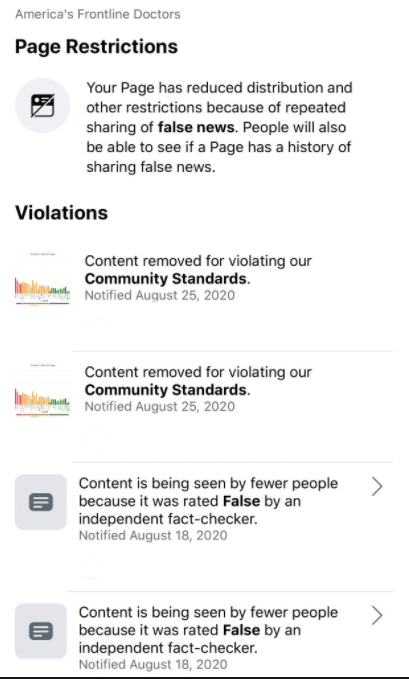The image size is (409, 679).
Task: Open the second removed content chart thumbnail
Action: [x=42, y=391]
